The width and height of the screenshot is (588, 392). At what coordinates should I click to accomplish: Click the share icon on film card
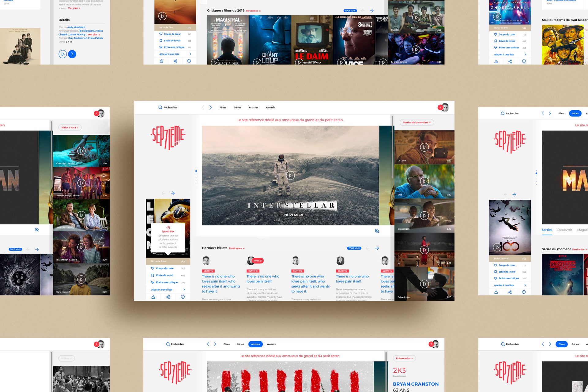(x=168, y=297)
